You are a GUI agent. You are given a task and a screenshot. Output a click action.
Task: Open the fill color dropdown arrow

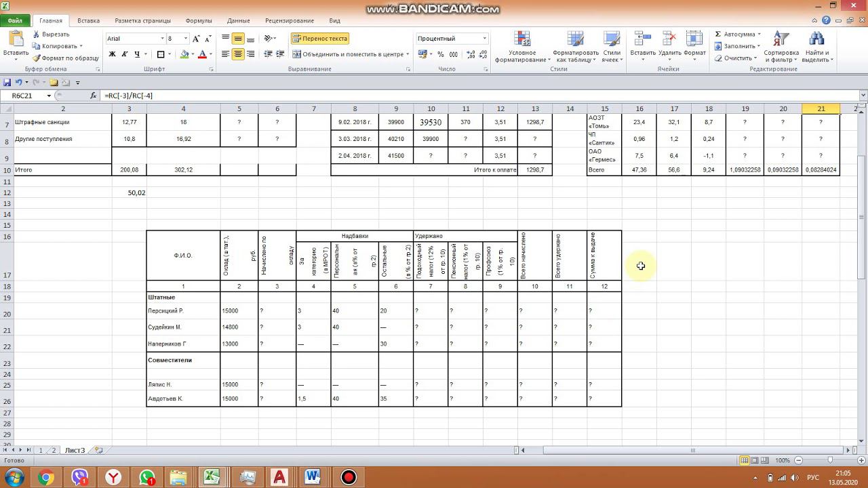[193, 54]
